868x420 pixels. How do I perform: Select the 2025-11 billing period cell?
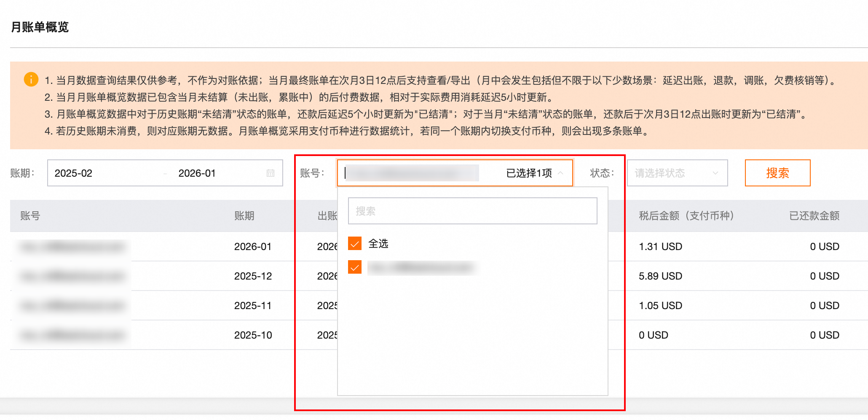click(253, 306)
